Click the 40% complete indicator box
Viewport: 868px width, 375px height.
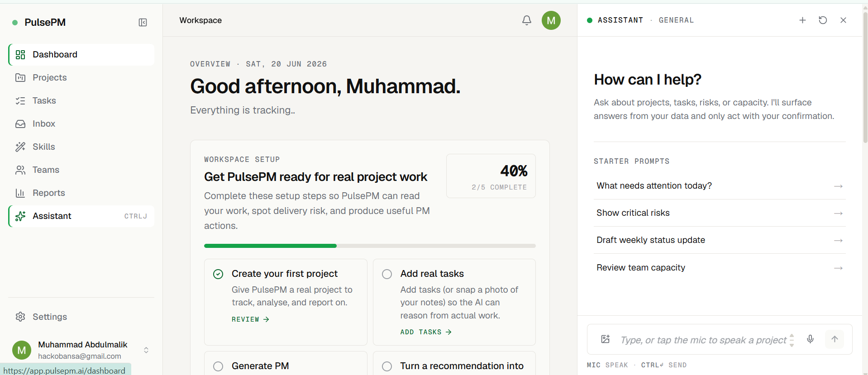pyautogui.click(x=491, y=176)
